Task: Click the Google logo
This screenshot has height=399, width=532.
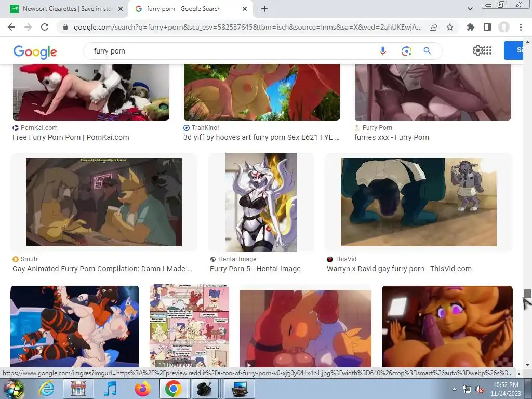Action: (x=35, y=52)
